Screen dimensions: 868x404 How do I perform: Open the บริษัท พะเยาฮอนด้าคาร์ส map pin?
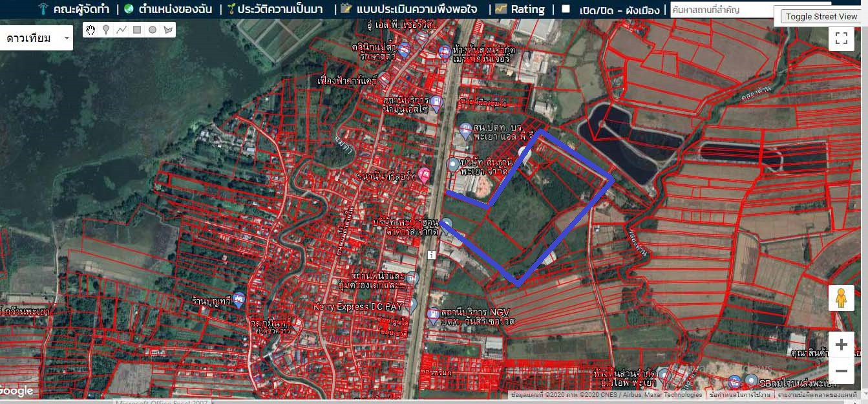tap(446, 224)
